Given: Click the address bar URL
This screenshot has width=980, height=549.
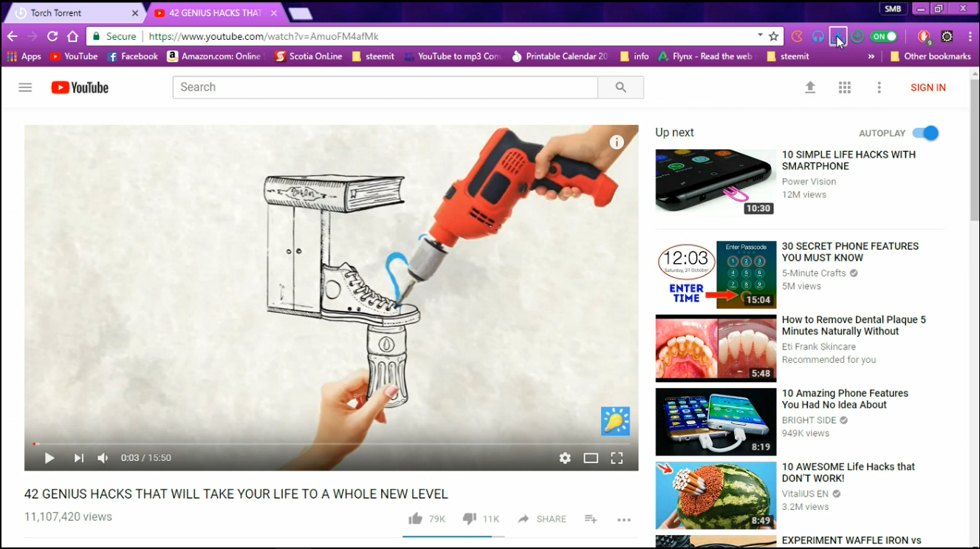Looking at the screenshot, I should coord(264,36).
